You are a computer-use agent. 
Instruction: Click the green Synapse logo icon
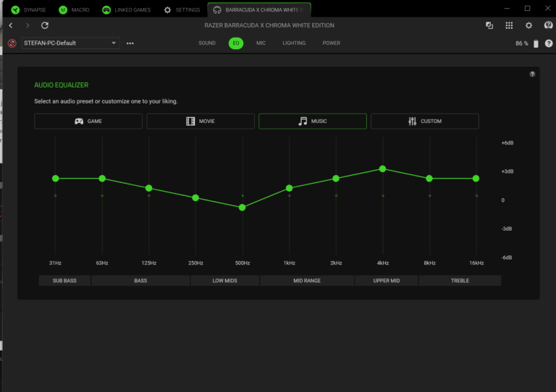click(x=15, y=10)
